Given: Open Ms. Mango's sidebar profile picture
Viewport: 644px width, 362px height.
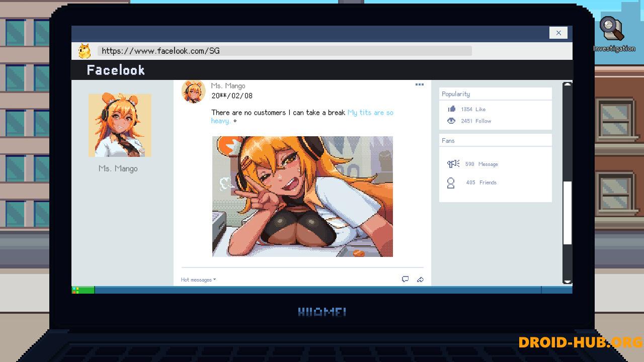Looking at the screenshot, I should coord(120,125).
